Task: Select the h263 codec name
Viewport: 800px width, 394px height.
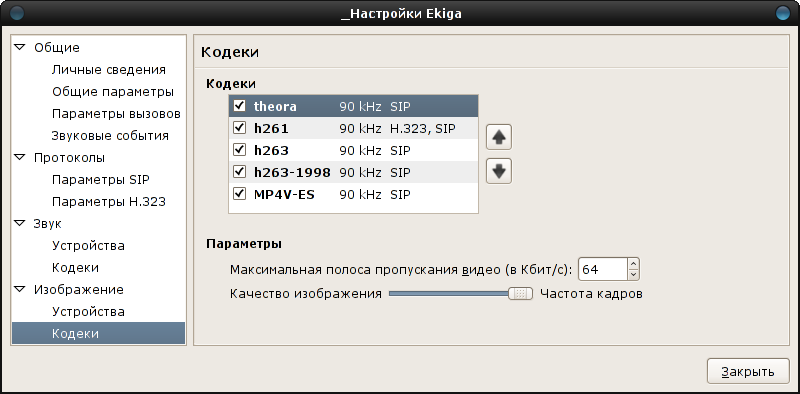Action: coord(271,151)
